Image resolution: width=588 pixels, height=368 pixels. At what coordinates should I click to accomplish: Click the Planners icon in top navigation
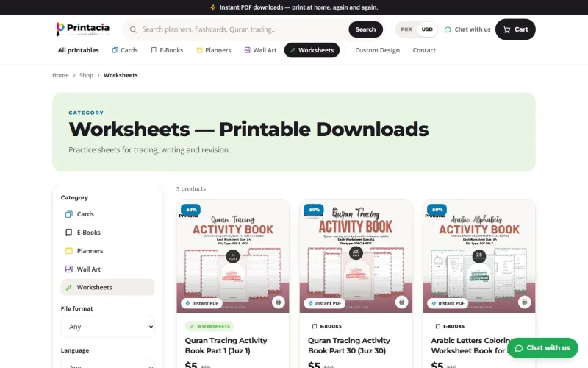click(x=199, y=50)
